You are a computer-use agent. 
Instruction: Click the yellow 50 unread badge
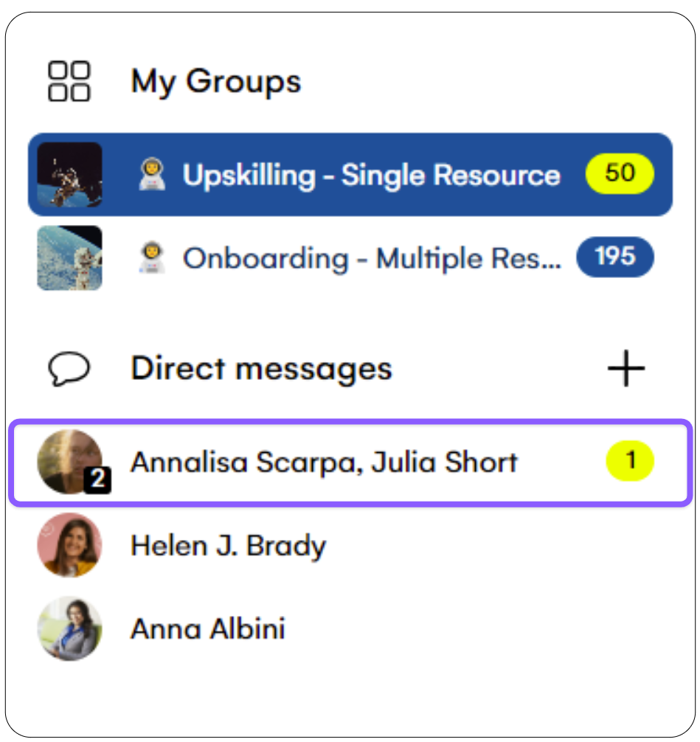[x=620, y=173]
